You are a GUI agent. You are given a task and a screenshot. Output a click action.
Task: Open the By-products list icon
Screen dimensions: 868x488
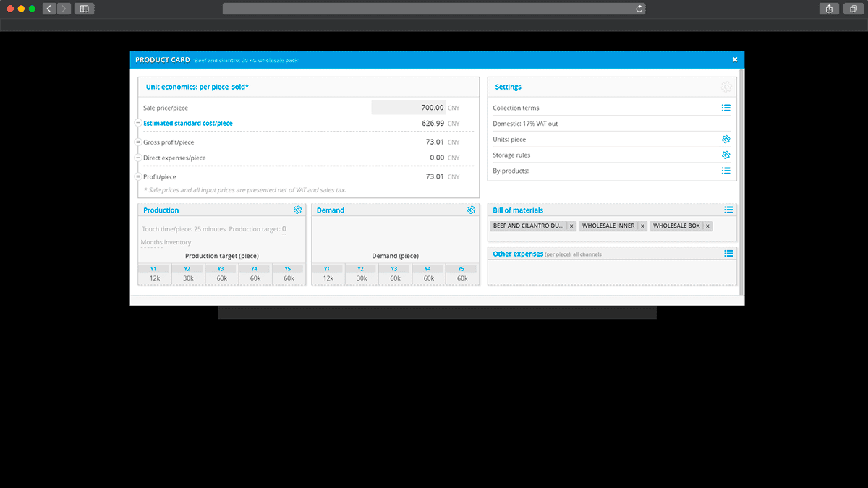726,171
